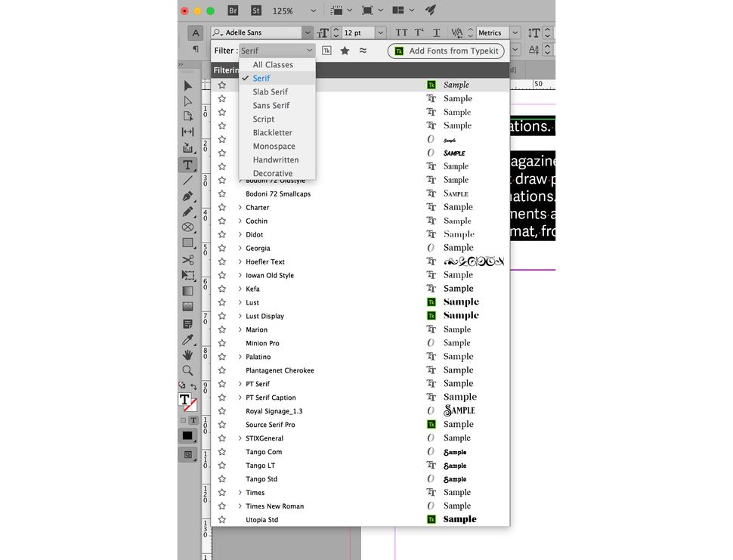Choose Monospace in the class menu
Image resolution: width=733 pixels, height=560 pixels.
click(x=274, y=146)
